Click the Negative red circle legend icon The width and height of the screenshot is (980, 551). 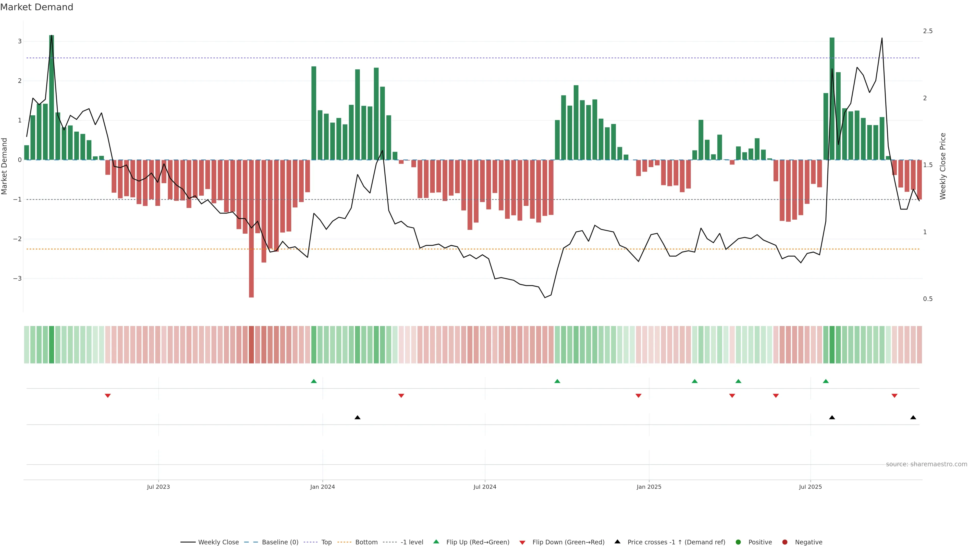[785, 542]
